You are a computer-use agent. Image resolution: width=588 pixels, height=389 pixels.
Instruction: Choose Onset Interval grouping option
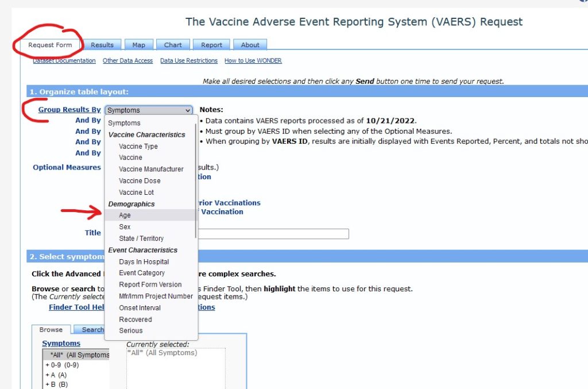[140, 308]
